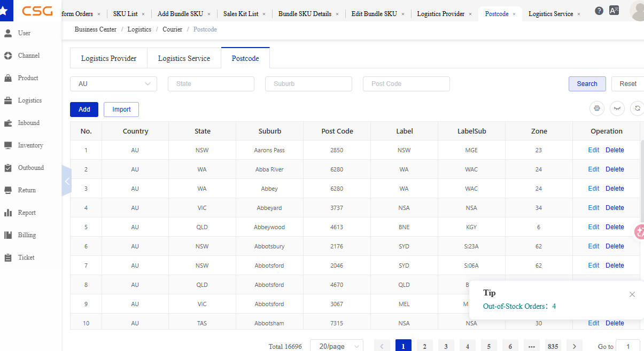Open the Bundle SKU Details top tab
The width and height of the screenshot is (644, 351).
[305, 14]
